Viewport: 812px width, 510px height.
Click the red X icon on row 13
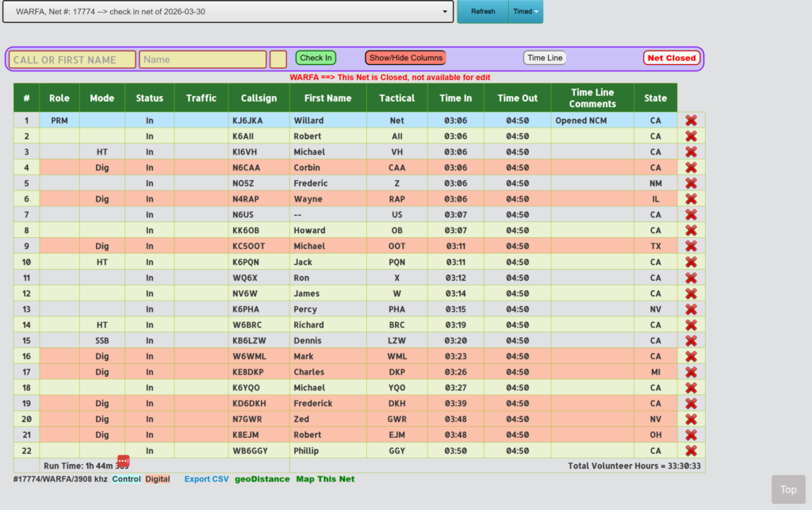click(691, 309)
